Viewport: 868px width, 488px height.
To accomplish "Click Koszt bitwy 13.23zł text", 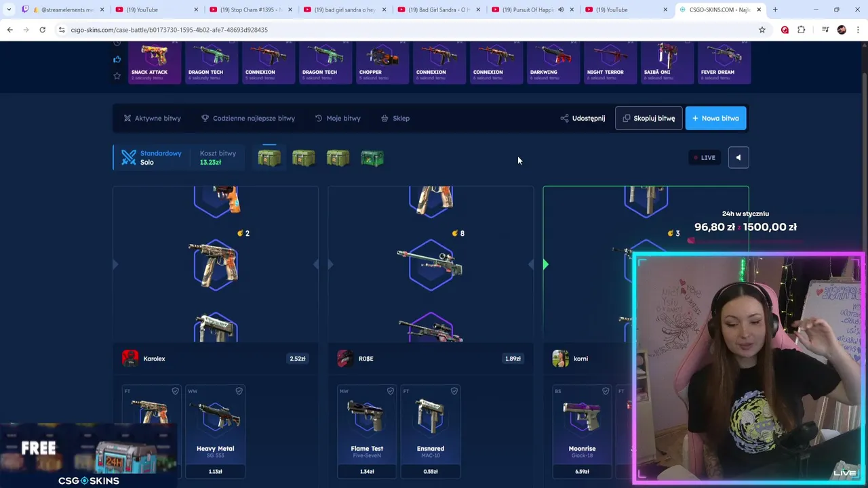I will [x=218, y=157].
